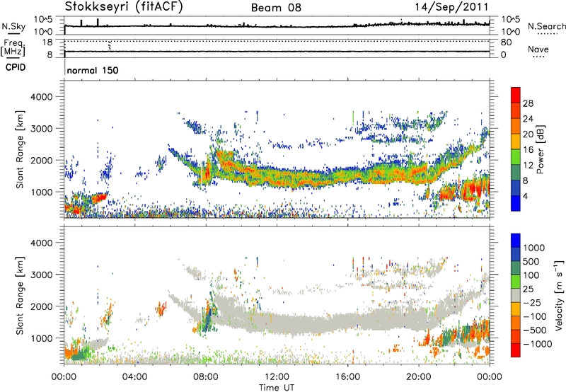Click the Velocity [m s⁻¹] colorbar label
The image size is (566, 392).
[559, 295]
